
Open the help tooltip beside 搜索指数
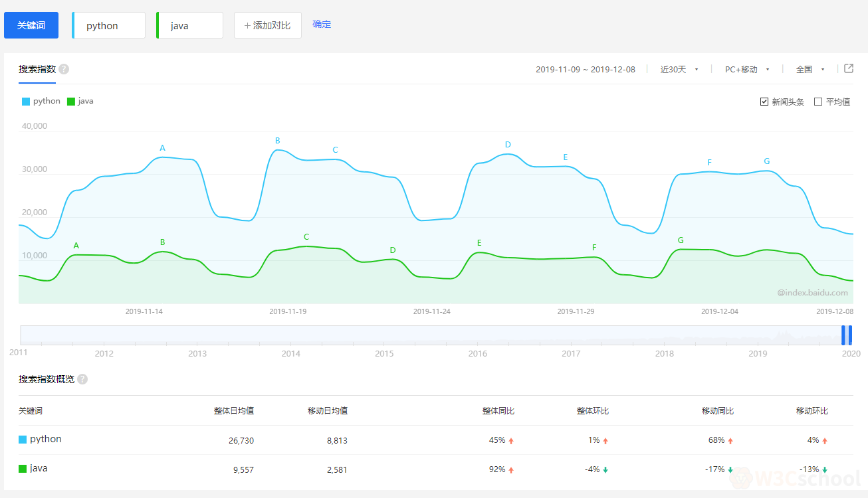coord(63,68)
